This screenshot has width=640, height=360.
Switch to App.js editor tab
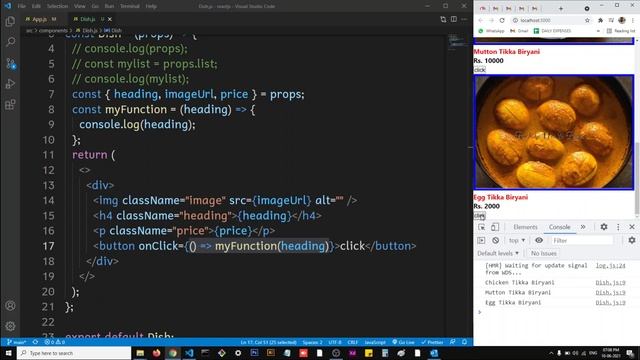(40, 19)
